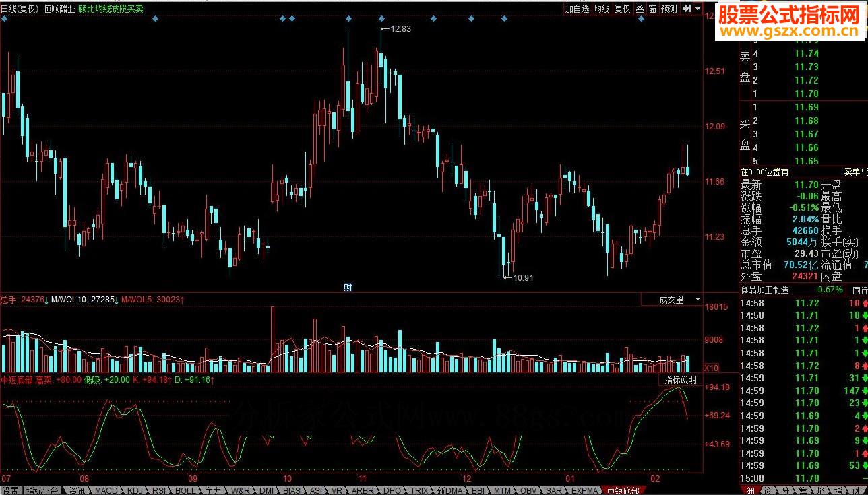Click the jump-to-end arrow icon
The width and height of the screenshot is (868, 495).
687,9
